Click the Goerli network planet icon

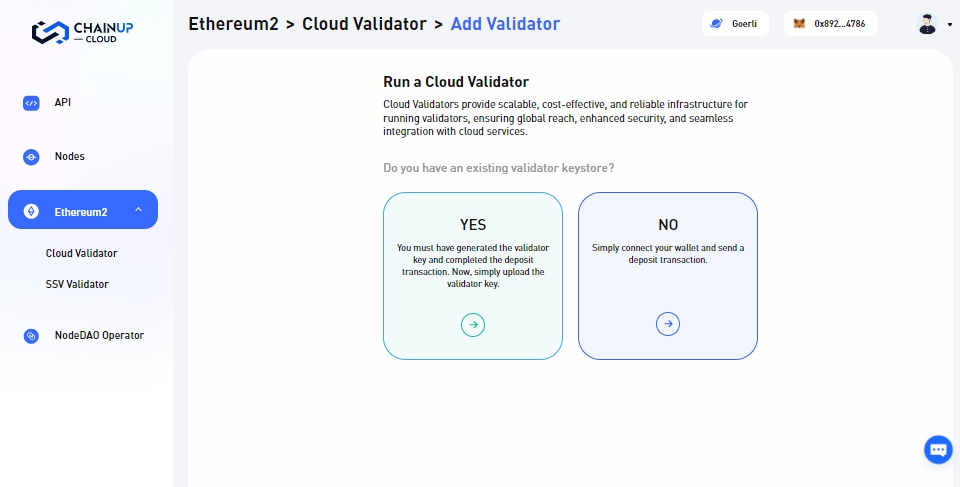tap(716, 24)
